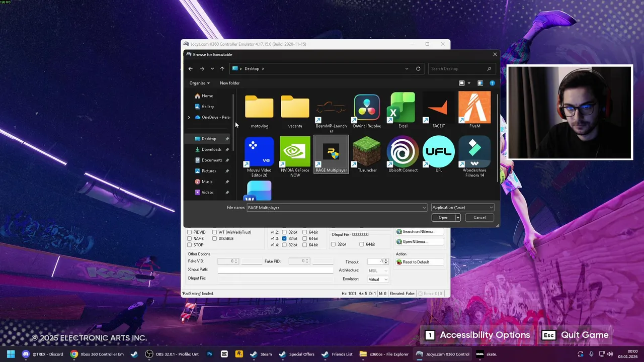Check the DISABLE option
644x362 pixels.
[214, 238]
